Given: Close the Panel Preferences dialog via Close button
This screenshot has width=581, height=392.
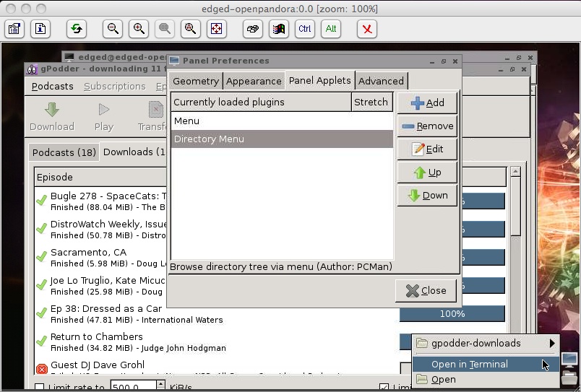Looking at the screenshot, I should 426,291.
